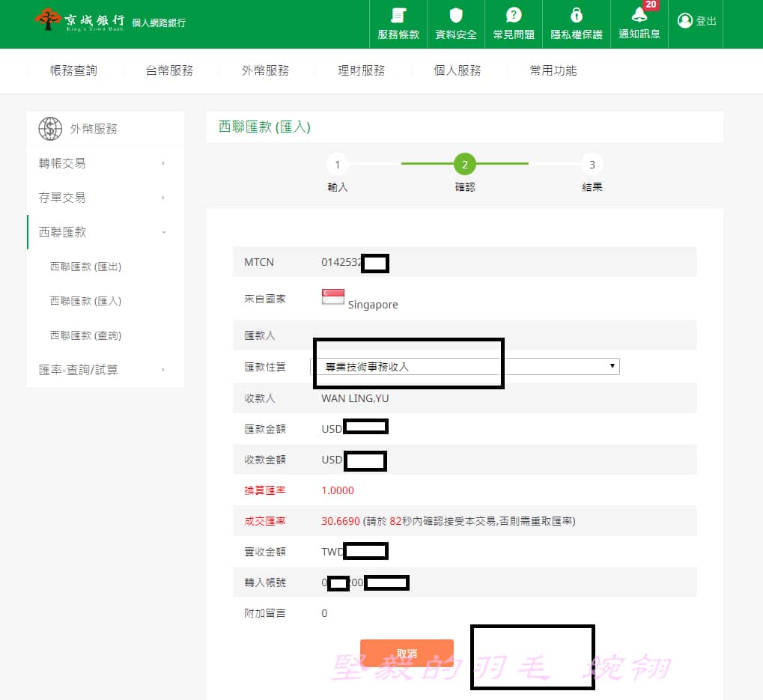Click the 登出 logout icon
Image resolution: width=763 pixels, height=700 pixels.
click(x=684, y=20)
